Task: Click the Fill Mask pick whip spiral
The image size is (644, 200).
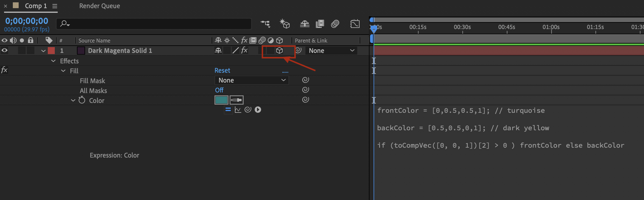Action: 305,80
